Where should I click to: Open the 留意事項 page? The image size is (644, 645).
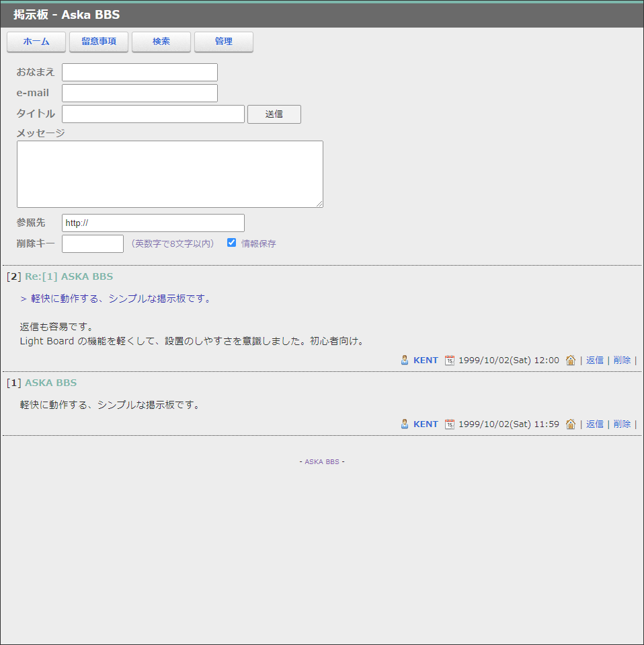(x=99, y=42)
